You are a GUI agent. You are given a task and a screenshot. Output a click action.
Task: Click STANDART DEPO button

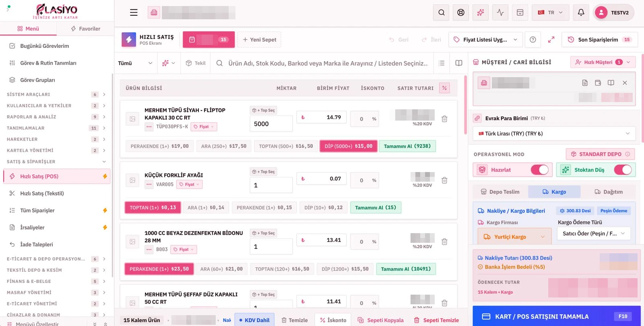(x=600, y=154)
